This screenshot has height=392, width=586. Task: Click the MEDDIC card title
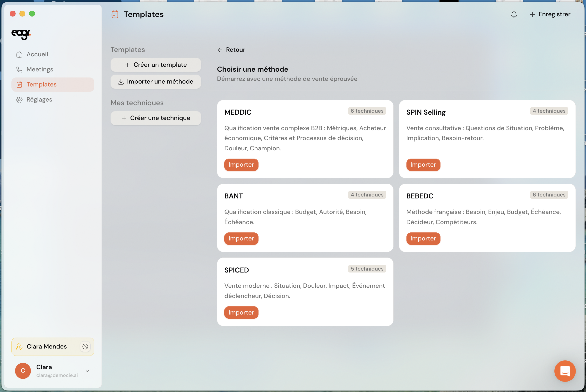[x=238, y=112]
